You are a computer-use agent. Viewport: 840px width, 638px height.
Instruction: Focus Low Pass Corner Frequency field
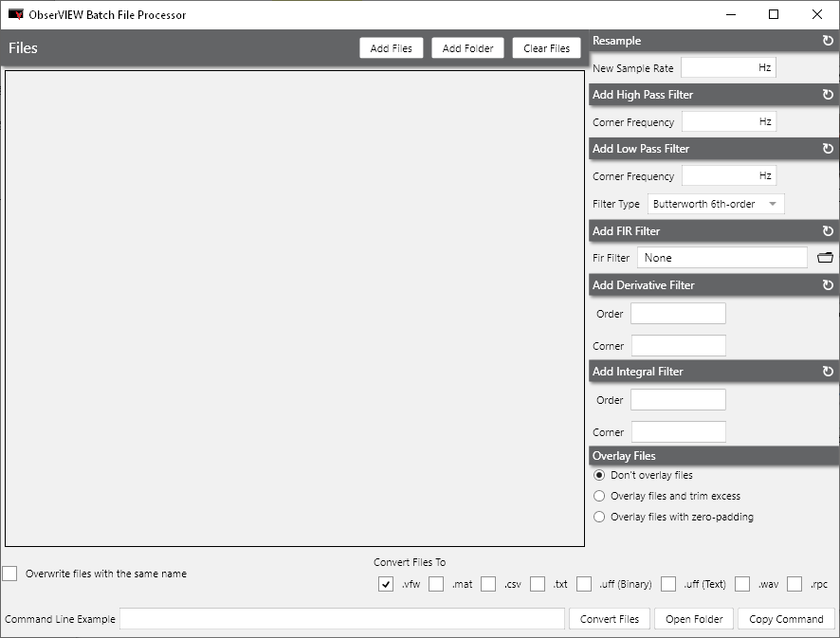pos(728,175)
